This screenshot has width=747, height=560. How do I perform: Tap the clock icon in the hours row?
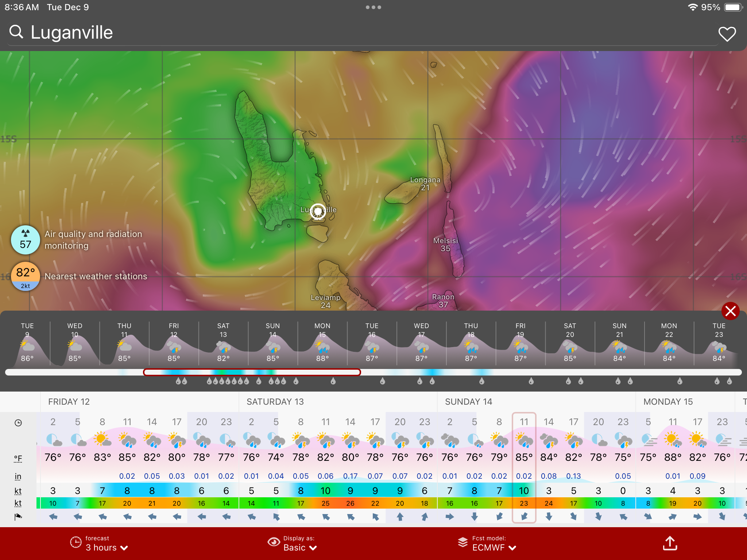pos(18,423)
